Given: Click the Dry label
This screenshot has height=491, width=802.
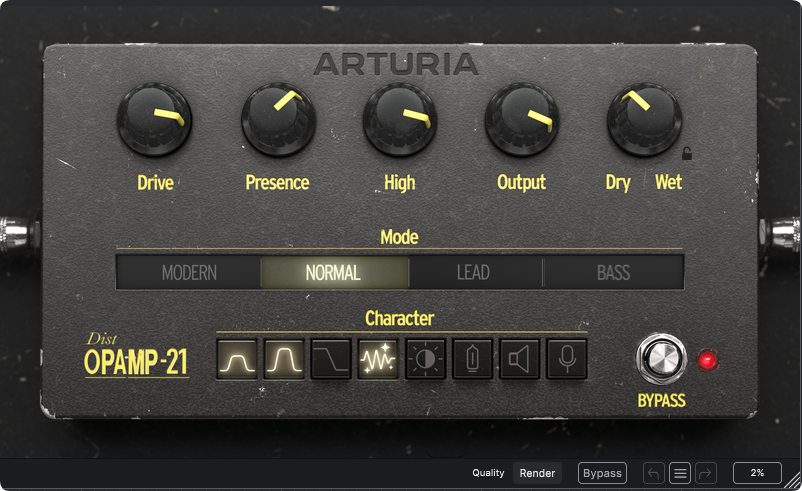Looking at the screenshot, I should (x=618, y=183).
